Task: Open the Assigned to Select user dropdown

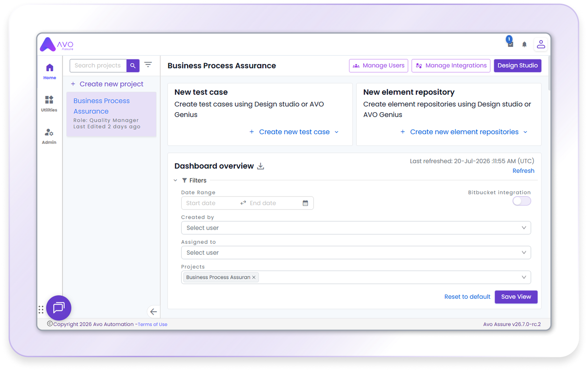Action: pos(356,252)
